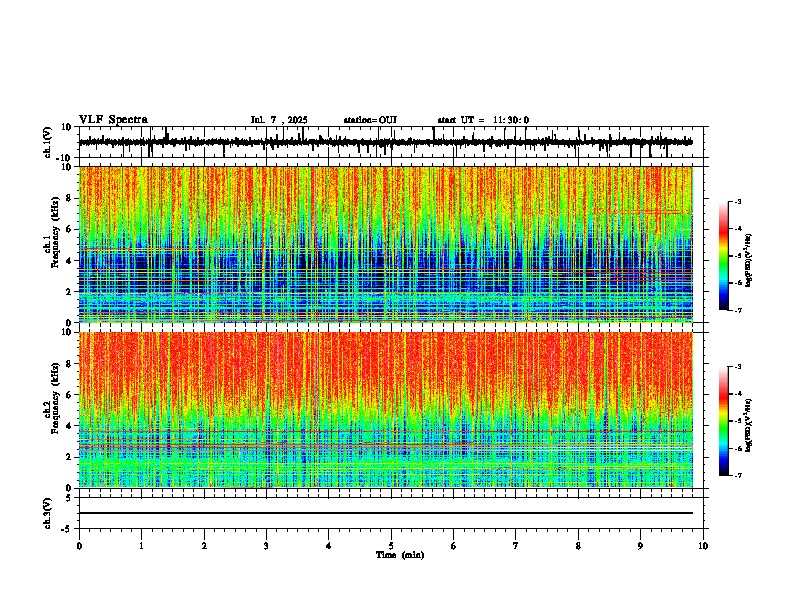Click time axis tick label "0"
The height and width of the screenshot is (612, 792).
(x=79, y=546)
